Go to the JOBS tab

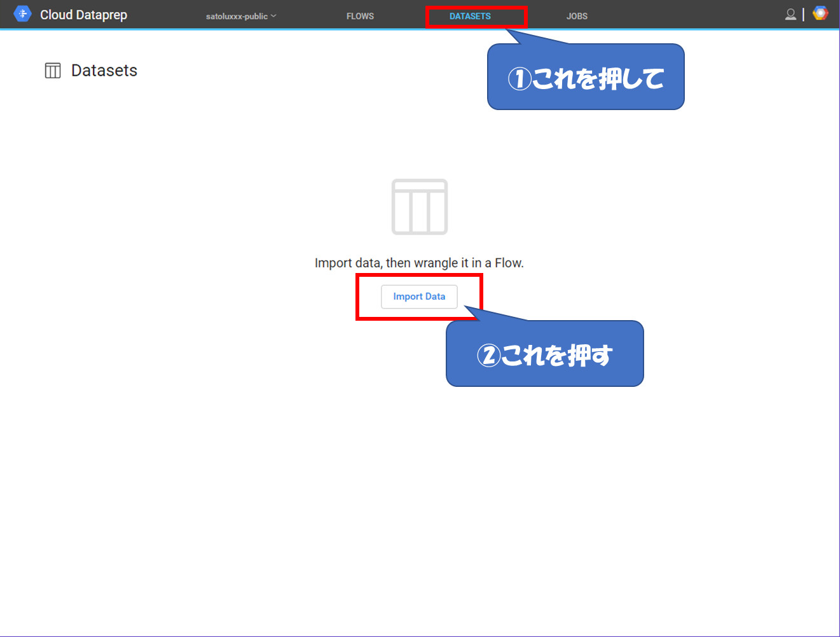(x=577, y=16)
